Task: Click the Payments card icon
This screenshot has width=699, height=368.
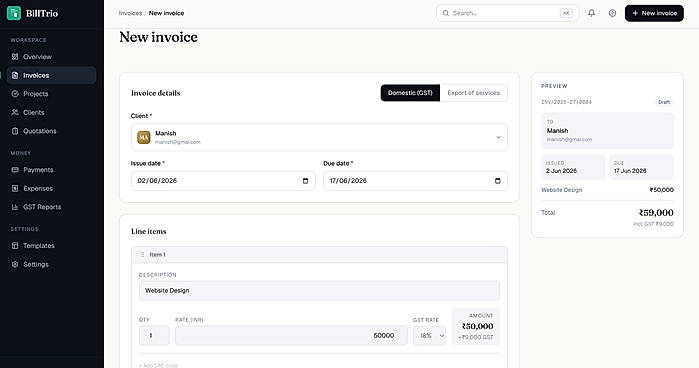Action: tap(15, 170)
